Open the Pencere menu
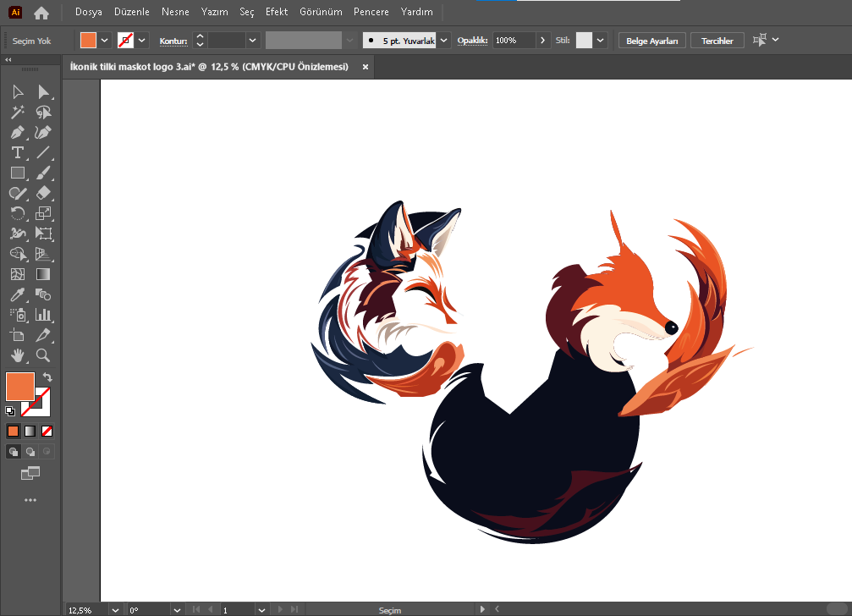852x616 pixels. click(371, 12)
